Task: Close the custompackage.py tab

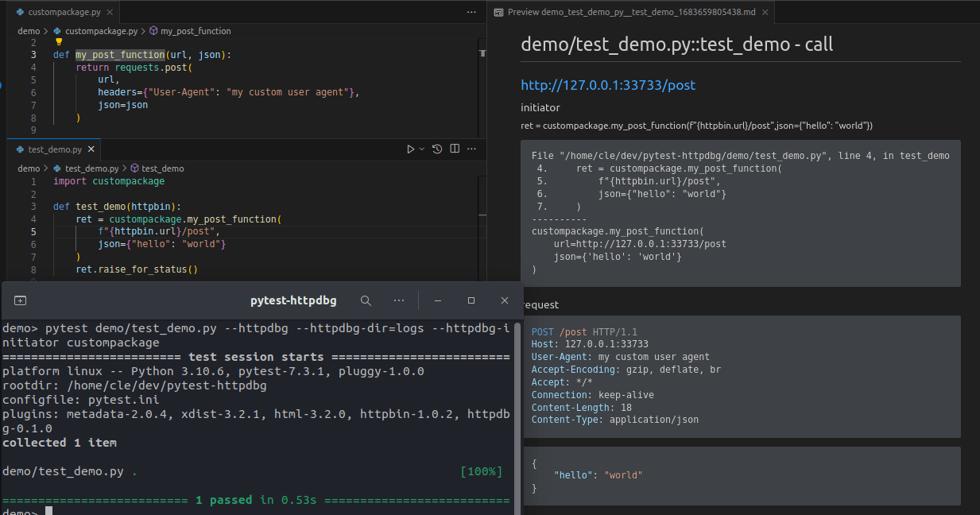Action: pos(108,13)
